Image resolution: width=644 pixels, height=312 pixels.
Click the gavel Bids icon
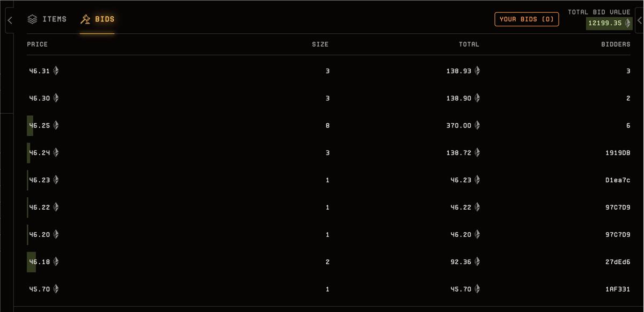(85, 19)
